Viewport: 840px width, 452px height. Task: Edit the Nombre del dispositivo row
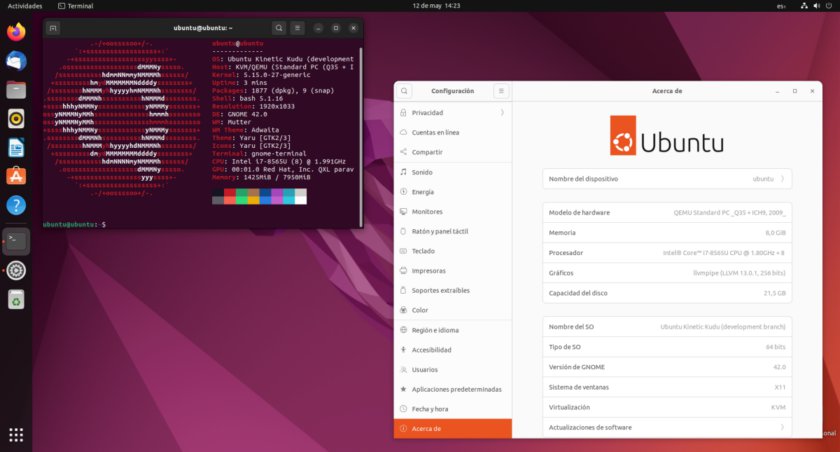pos(667,179)
